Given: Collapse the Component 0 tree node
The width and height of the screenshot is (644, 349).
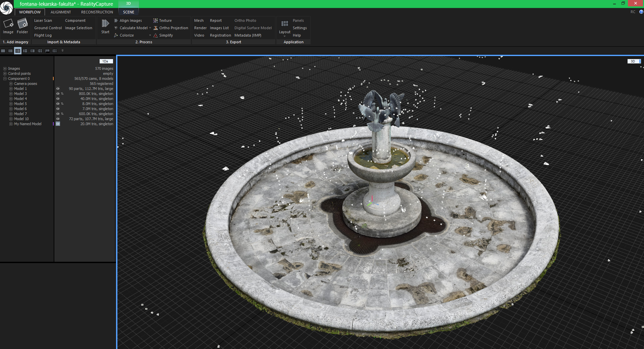Looking at the screenshot, I should tap(4, 79).
